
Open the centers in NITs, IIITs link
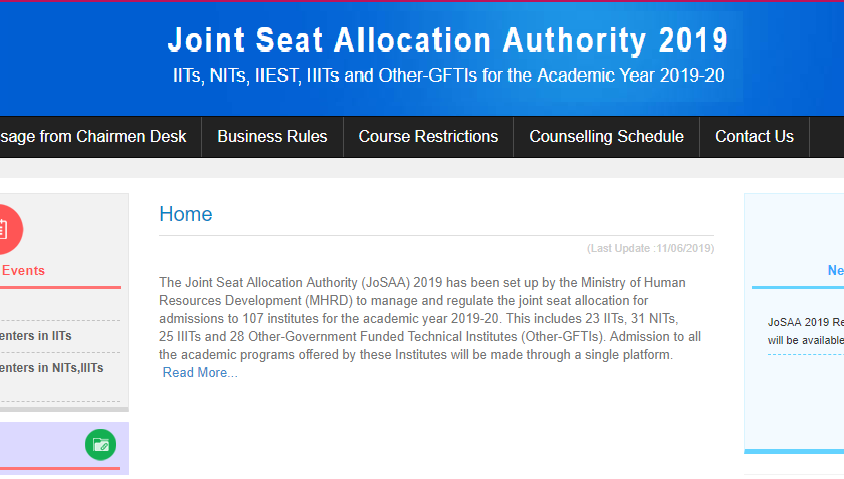tap(52, 368)
